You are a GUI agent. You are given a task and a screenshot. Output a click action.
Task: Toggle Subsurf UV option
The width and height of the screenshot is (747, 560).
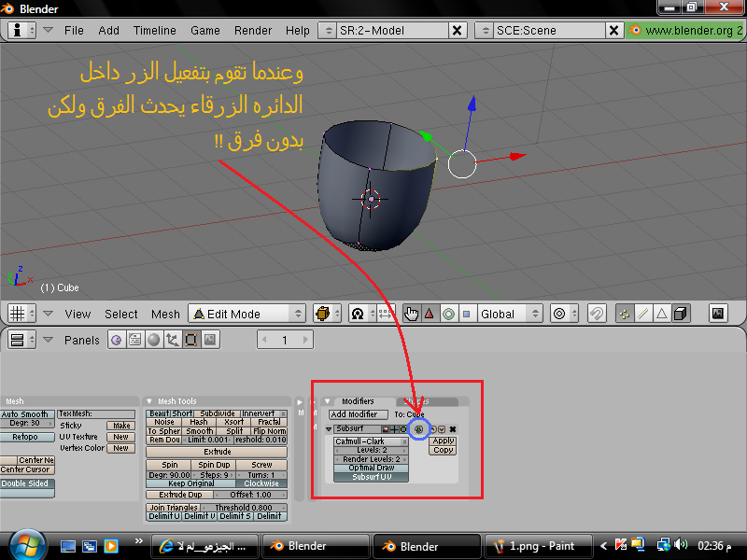(371, 477)
